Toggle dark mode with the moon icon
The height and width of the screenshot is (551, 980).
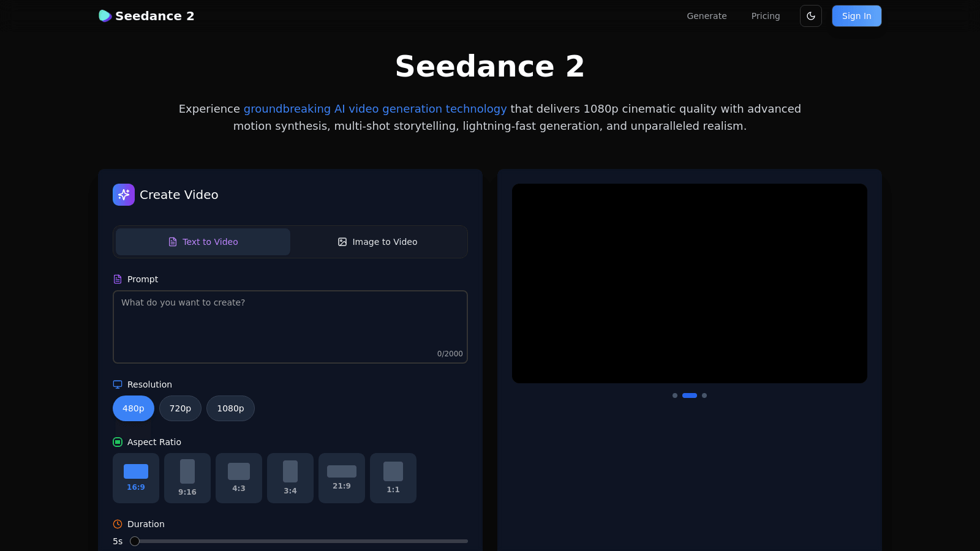pos(810,16)
